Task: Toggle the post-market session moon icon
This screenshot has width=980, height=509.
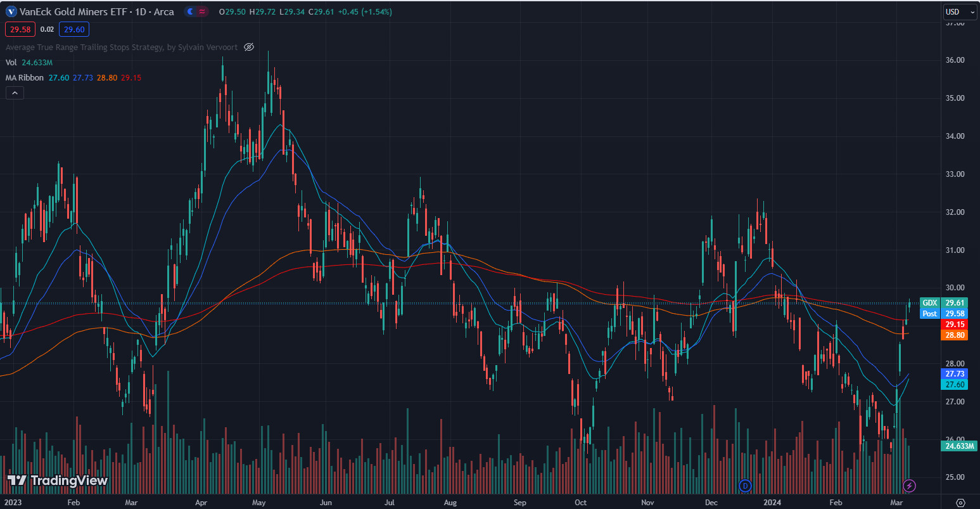Action: tap(191, 11)
